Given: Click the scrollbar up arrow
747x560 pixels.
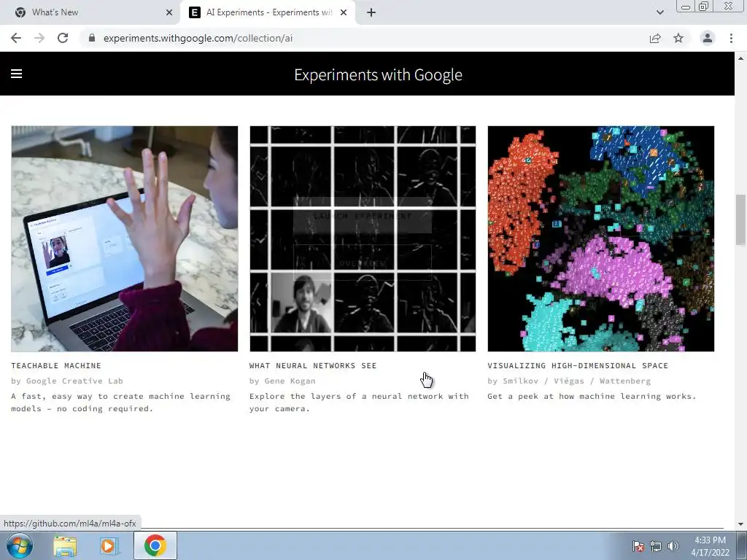Looking at the screenshot, I should (x=740, y=58).
